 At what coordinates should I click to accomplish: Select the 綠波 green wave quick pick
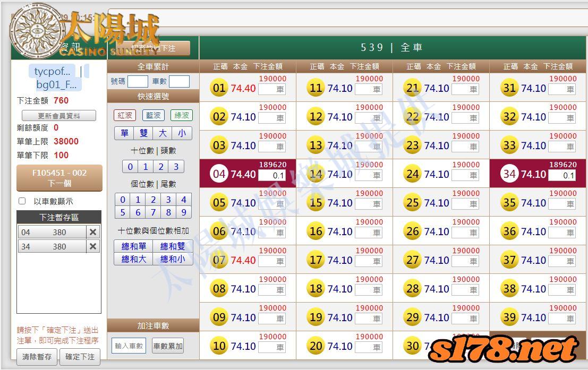(x=182, y=115)
